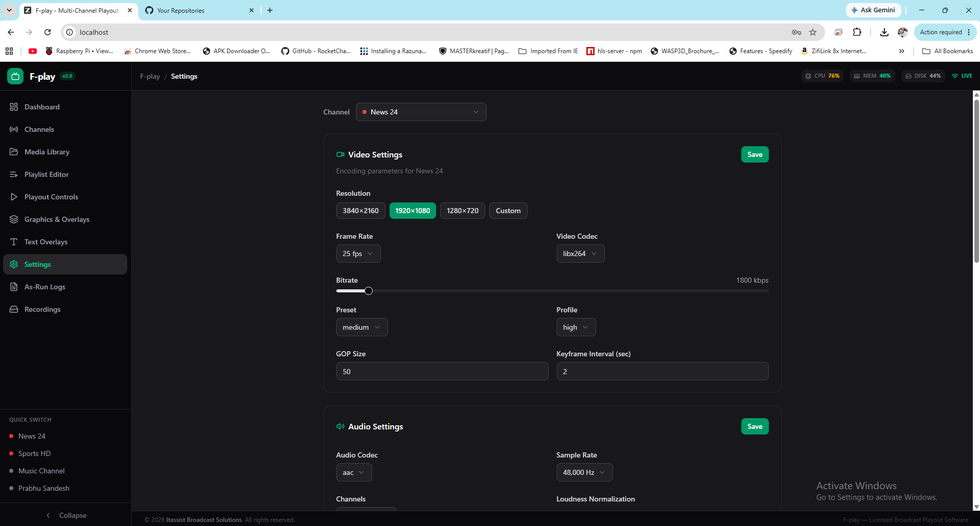The width and height of the screenshot is (980, 526).
Task: Expand the 25 fps frame rate dropdown
Action: 358,254
